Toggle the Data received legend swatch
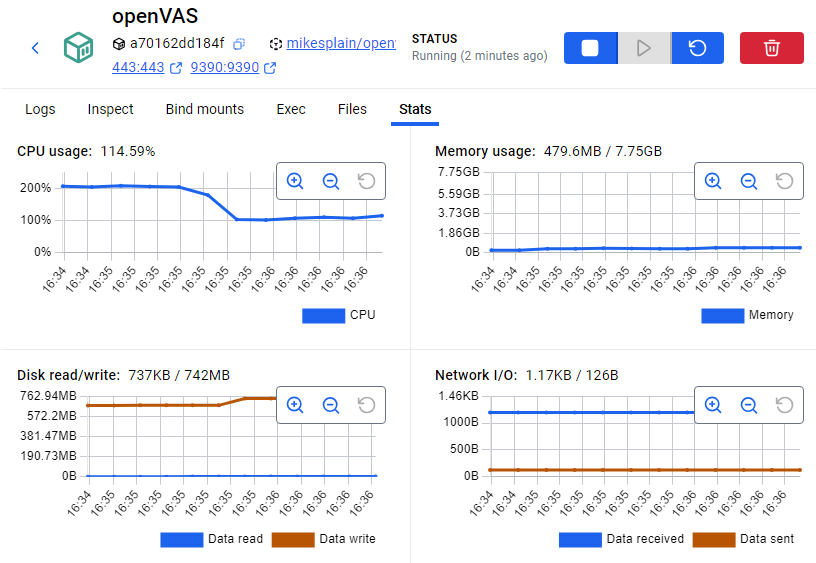816x563 pixels. click(x=580, y=540)
